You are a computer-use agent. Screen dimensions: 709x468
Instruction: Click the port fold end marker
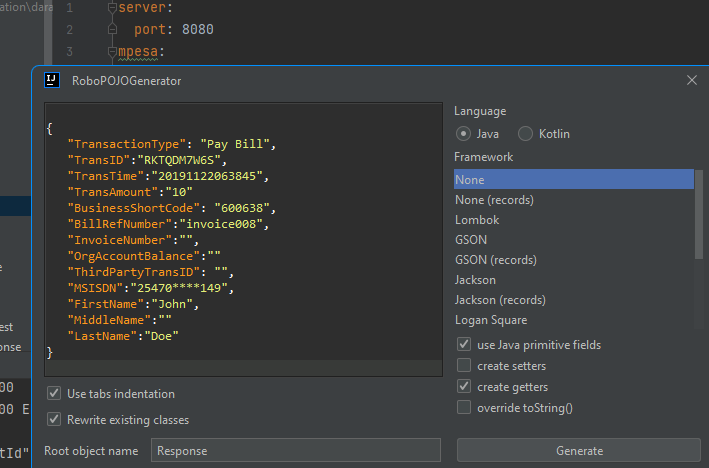coord(112,29)
